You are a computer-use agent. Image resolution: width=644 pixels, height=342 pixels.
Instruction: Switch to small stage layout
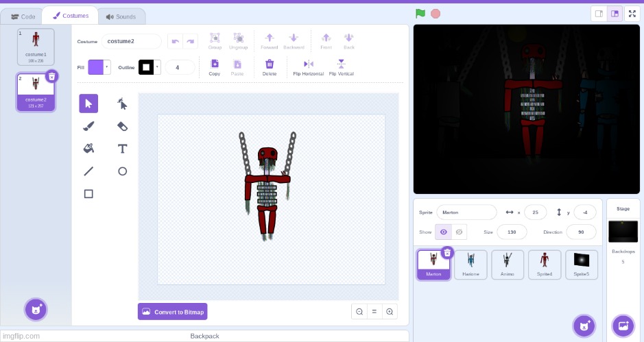[x=599, y=14]
